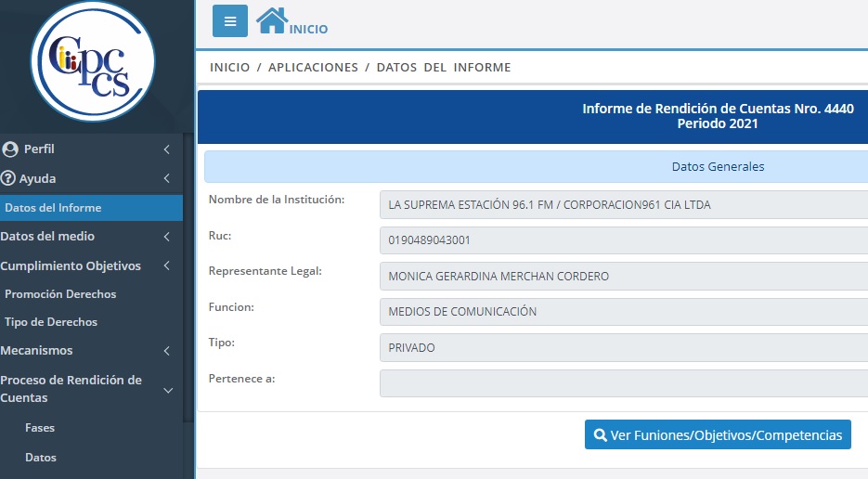This screenshot has width=868, height=479.
Task: Click Ver Funiones/Objetivos/Competencias button
Action: [718, 435]
